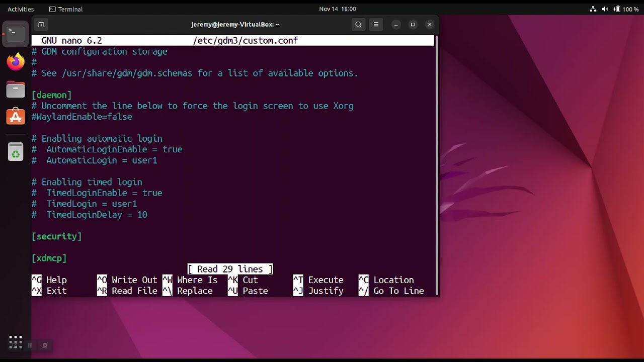Maximize the terminal window
This screenshot has width=644, height=362.
[413, 24]
